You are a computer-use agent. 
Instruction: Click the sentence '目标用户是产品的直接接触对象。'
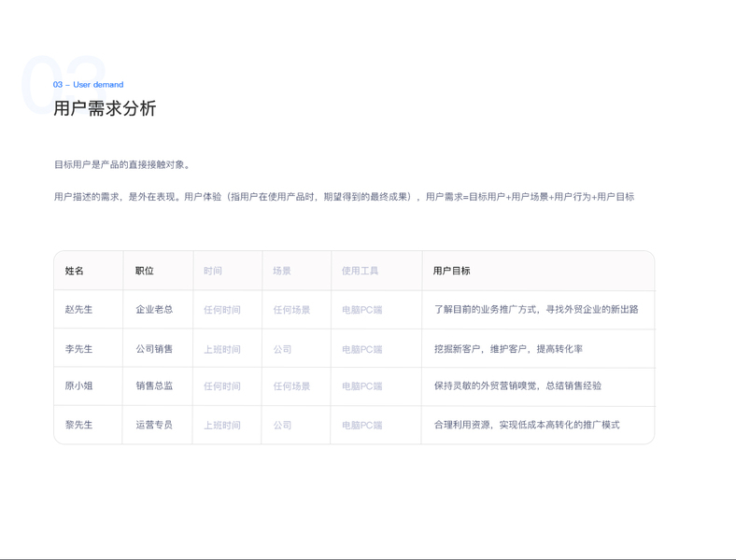[122, 164]
